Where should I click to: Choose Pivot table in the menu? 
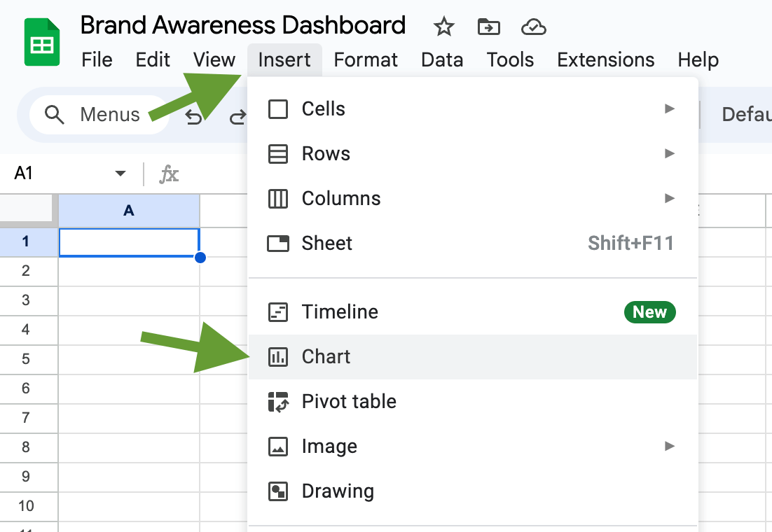[473, 402]
